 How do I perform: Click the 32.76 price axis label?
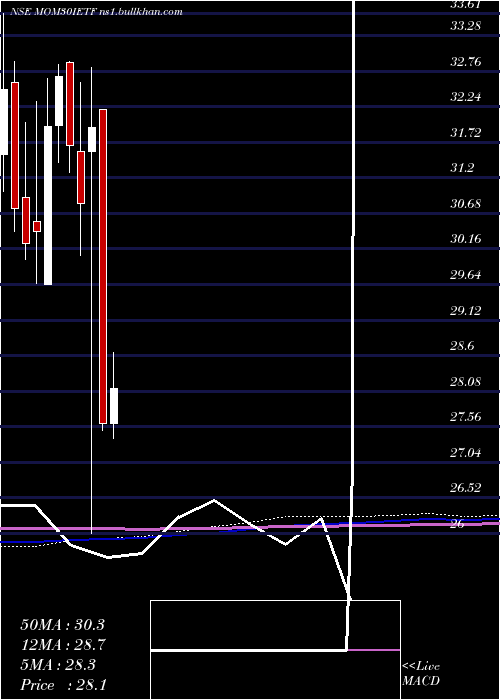pyautogui.click(x=466, y=62)
